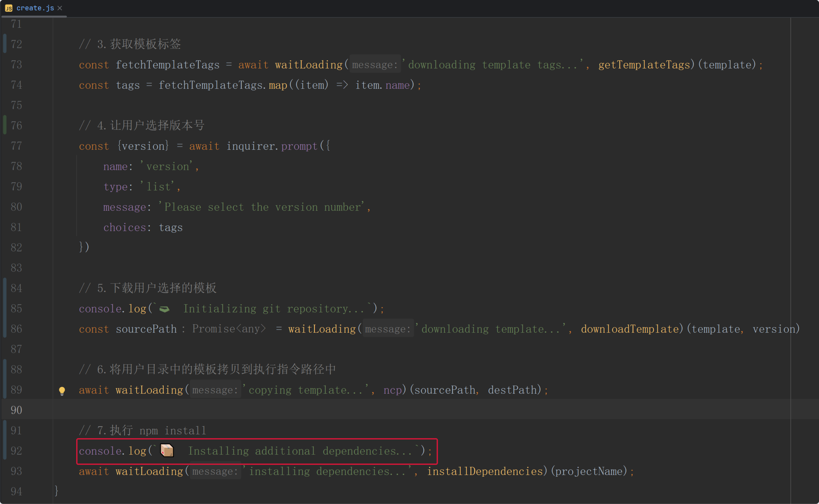Click the change marker beside line 85

(x=5, y=308)
